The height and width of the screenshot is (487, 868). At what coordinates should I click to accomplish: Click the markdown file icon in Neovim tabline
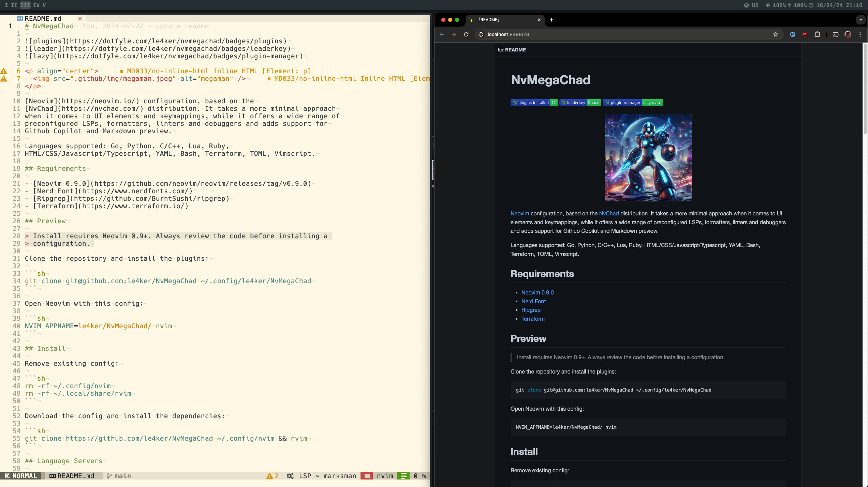(x=20, y=19)
